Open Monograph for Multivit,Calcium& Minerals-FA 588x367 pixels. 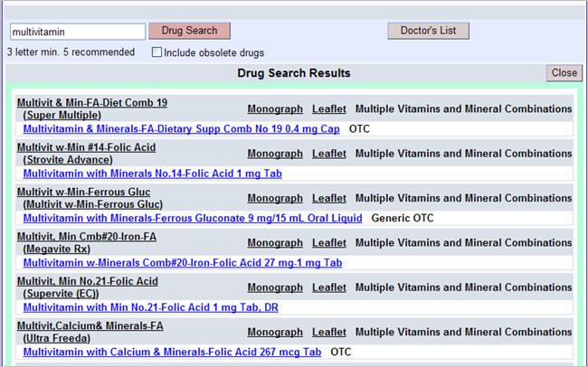[275, 333]
